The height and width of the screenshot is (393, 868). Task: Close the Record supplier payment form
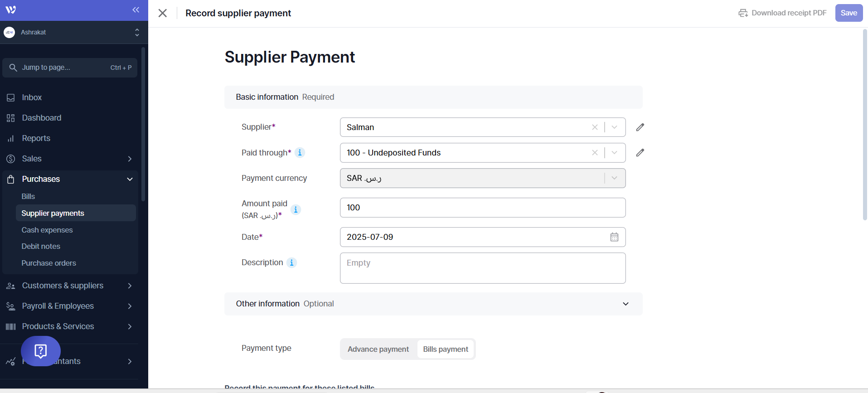click(x=163, y=13)
